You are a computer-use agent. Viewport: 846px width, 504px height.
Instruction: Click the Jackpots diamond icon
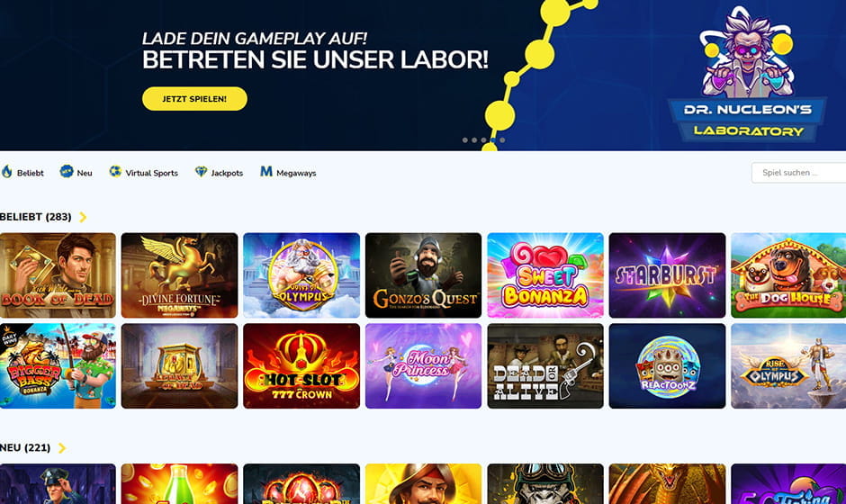[x=202, y=172]
